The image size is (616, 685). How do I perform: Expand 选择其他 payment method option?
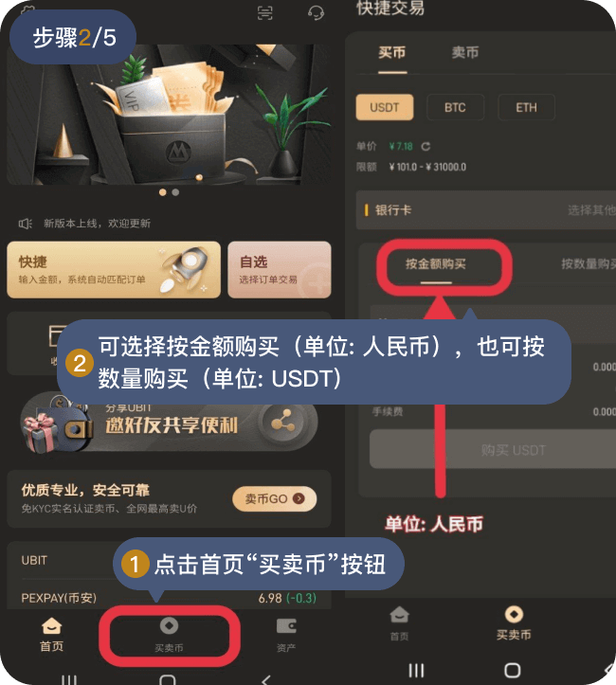point(591,210)
